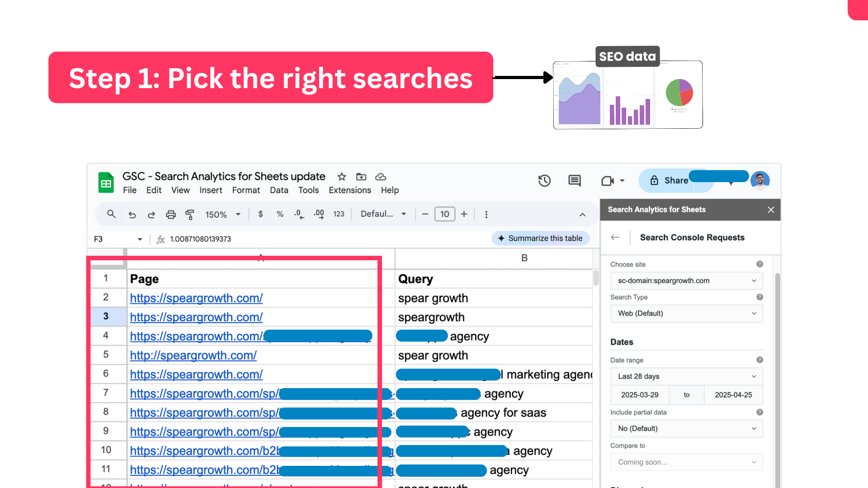868x488 pixels.
Task: Increase decimal places
Action: click(319, 214)
